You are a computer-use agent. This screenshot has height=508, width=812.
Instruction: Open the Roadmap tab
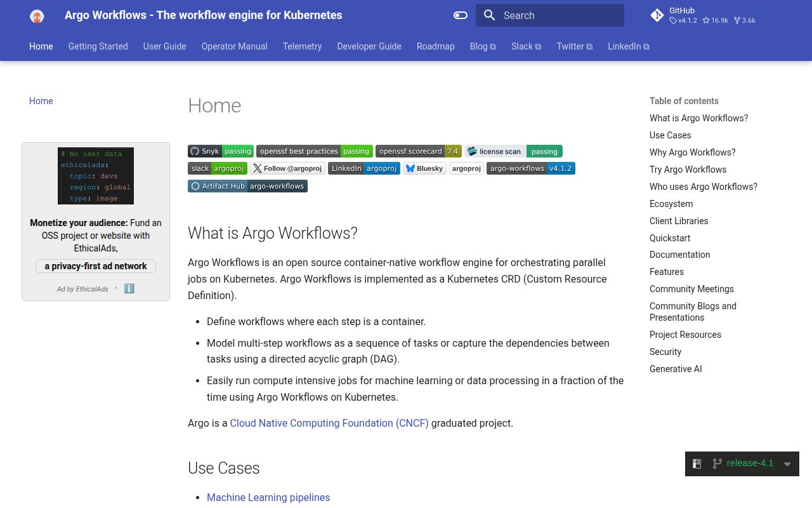click(x=436, y=46)
